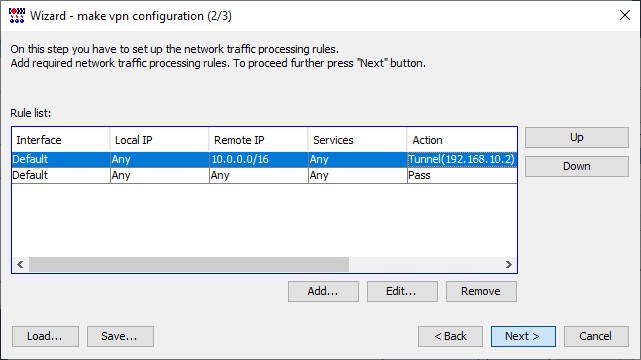
Task: Click the wizard app icon in title bar
Action: (17, 16)
